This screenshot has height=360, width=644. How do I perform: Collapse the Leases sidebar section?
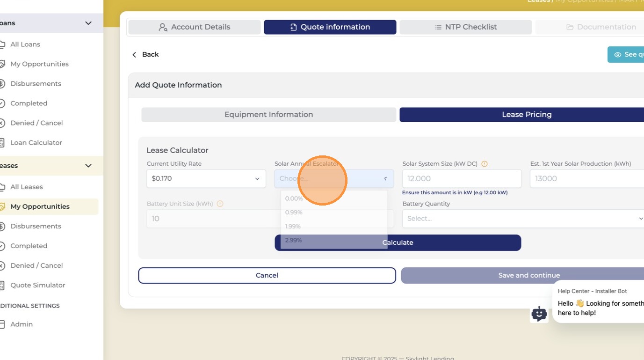[88, 166]
